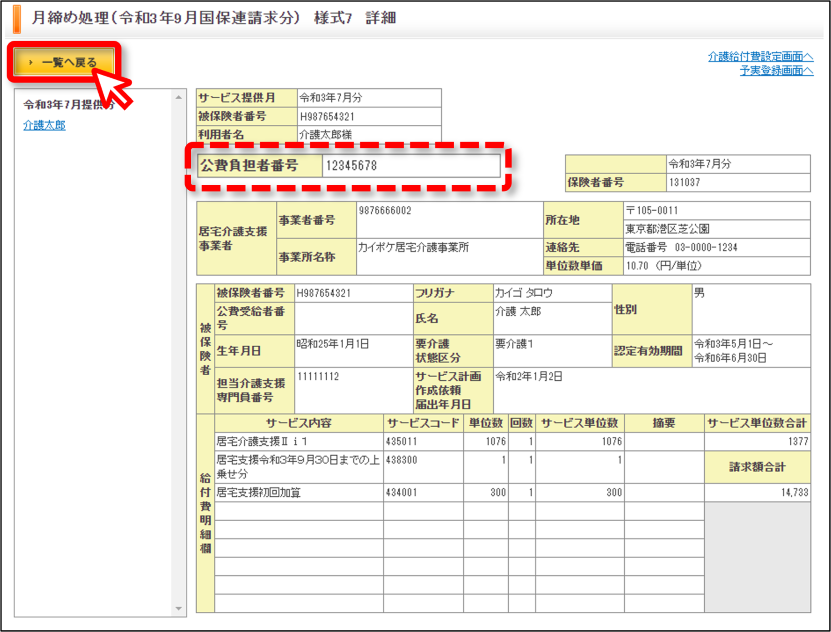This screenshot has width=831, height=632.
Task: Click the 公費負担者番号 field value 12345678
Action: pyautogui.click(x=411, y=166)
